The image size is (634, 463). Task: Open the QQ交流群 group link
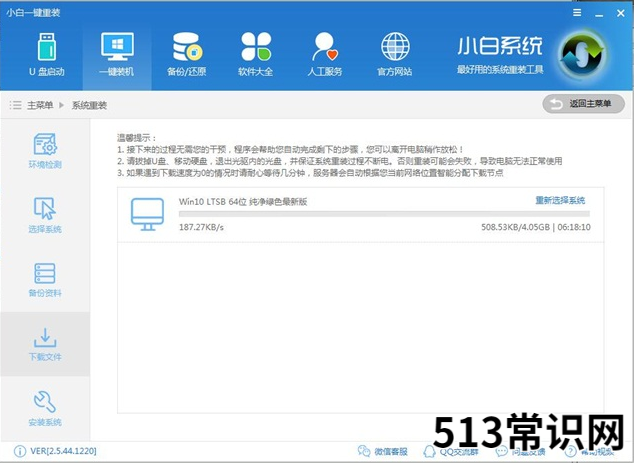point(451,451)
